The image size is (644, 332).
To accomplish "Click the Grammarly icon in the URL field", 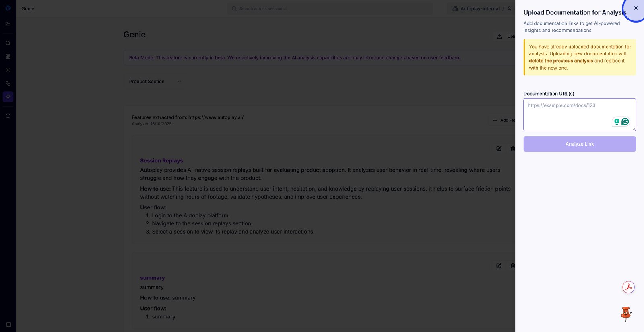I will click(x=625, y=121).
